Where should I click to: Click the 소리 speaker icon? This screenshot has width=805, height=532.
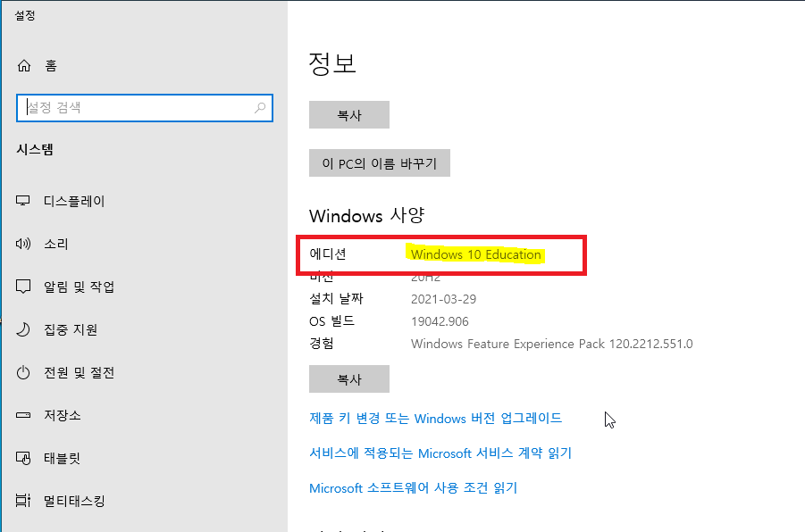[x=23, y=244]
